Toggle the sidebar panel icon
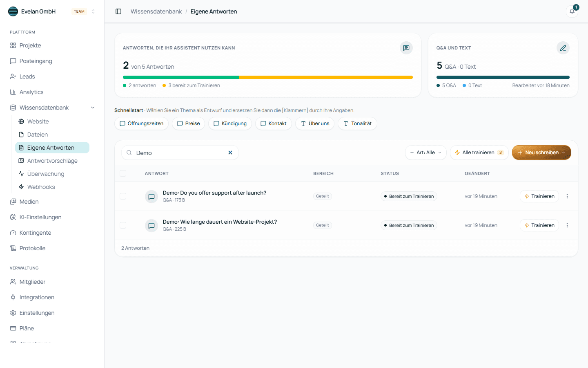Image resolution: width=588 pixels, height=368 pixels. click(118, 11)
